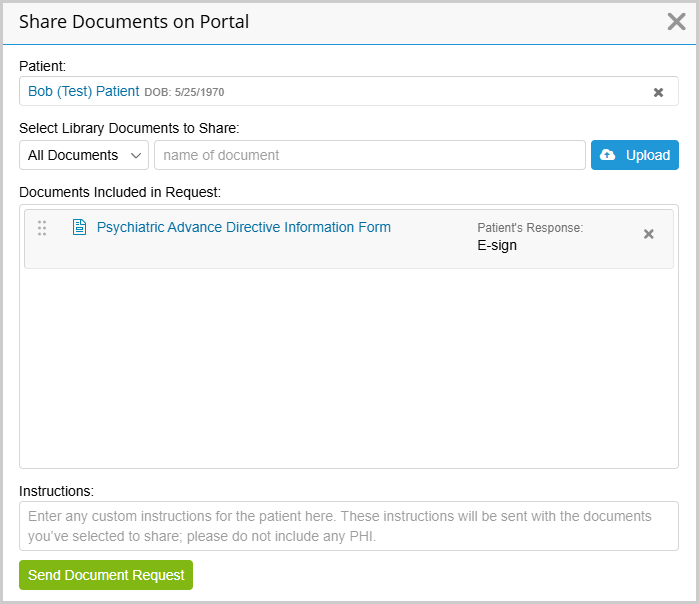Open Bob (Test) Patient link

pyautogui.click(x=84, y=91)
